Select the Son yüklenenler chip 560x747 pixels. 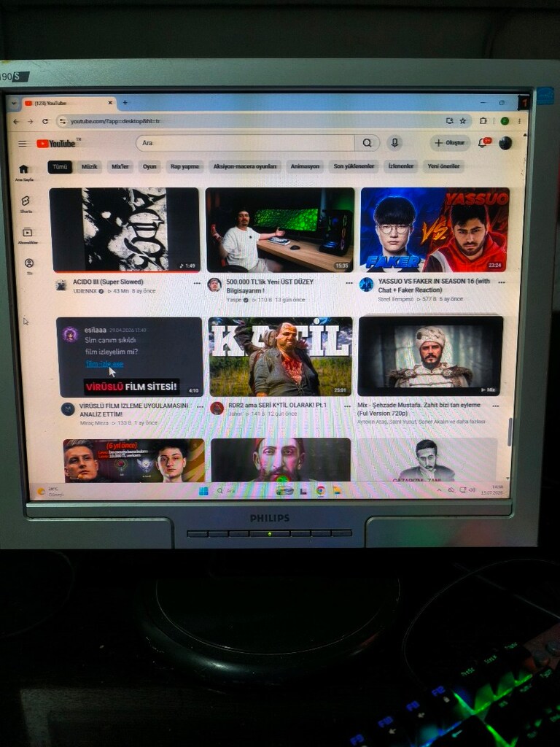coord(354,166)
